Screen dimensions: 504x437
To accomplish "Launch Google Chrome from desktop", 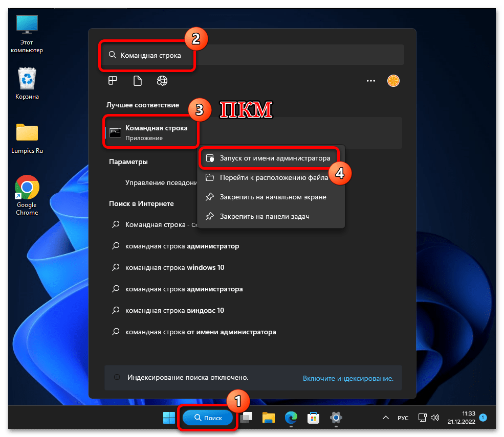I will click(x=27, y=195).
